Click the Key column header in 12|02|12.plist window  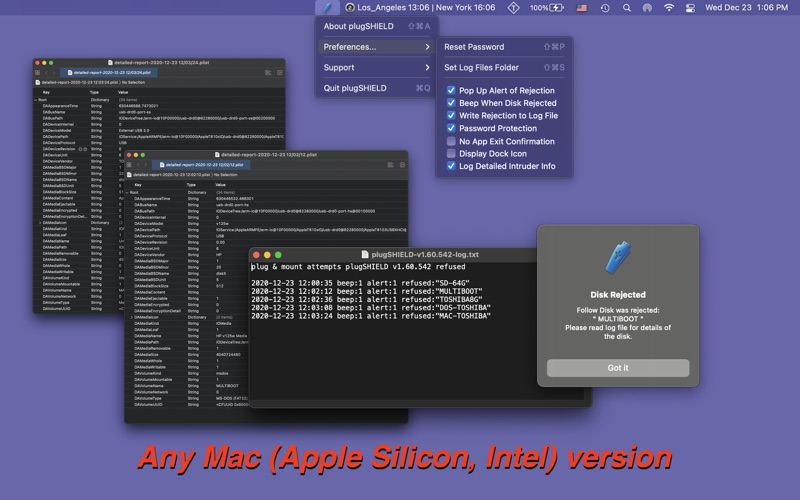tap(138, 185)
